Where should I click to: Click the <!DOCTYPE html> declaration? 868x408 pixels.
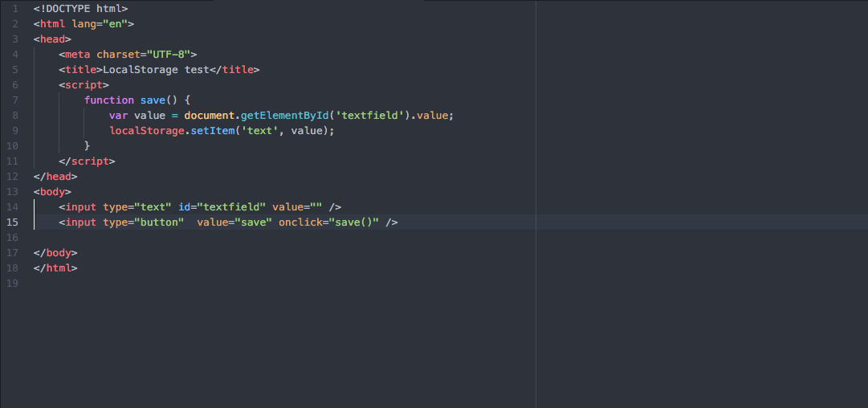[81, 9]
